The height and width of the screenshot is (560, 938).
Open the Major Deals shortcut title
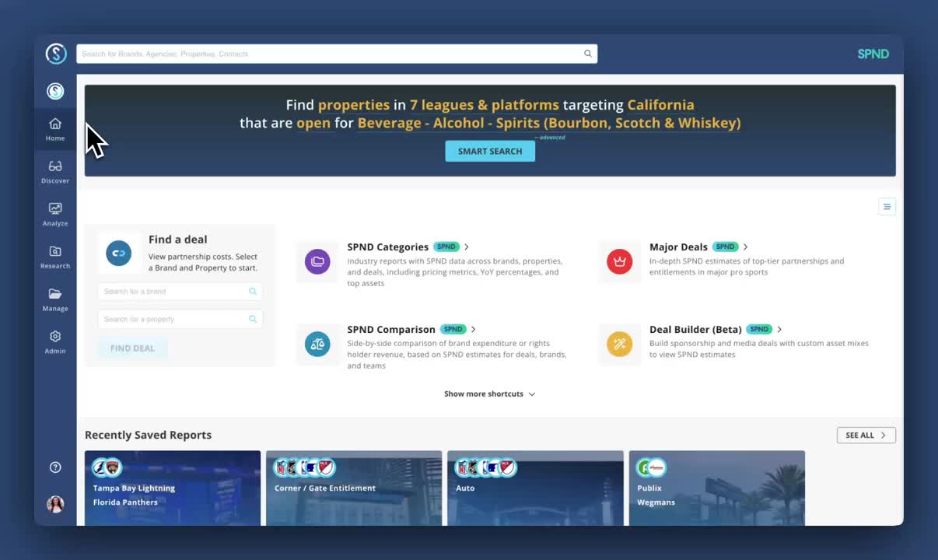pyautogui.click(x=678, y=247)
